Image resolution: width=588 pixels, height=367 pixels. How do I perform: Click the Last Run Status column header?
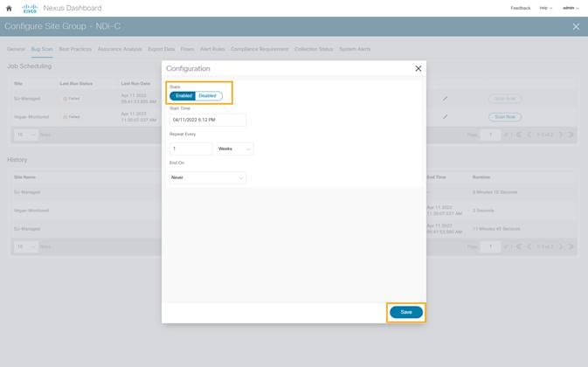point(76,84)
